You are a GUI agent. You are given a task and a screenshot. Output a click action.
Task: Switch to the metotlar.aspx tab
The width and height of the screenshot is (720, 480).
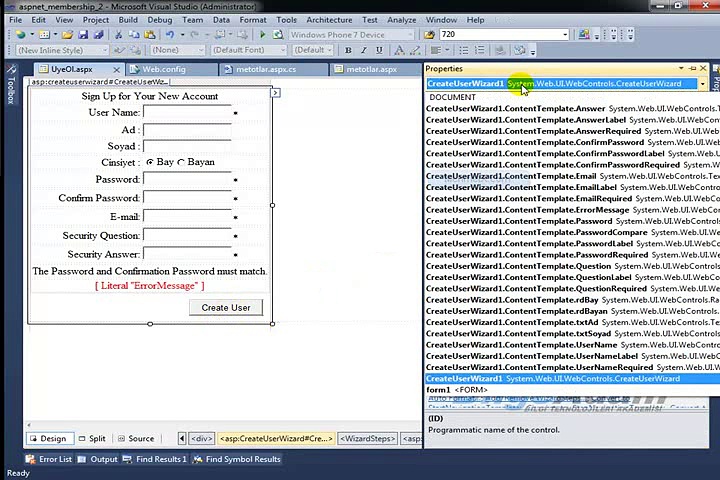point(371,69)
